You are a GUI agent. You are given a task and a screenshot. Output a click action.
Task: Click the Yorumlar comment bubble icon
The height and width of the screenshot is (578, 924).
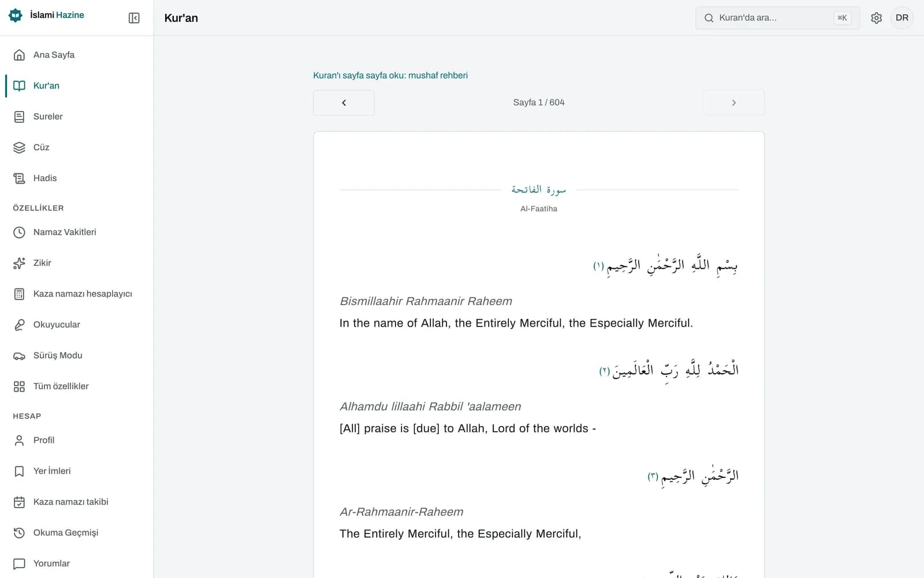[19, 564]
